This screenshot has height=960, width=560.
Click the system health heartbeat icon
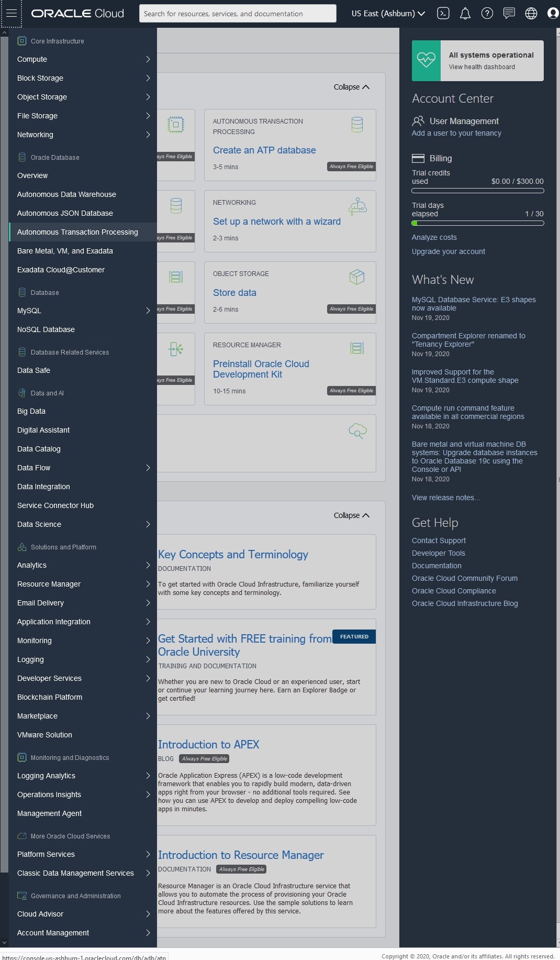pyautogui.click(x=426, y=60)
